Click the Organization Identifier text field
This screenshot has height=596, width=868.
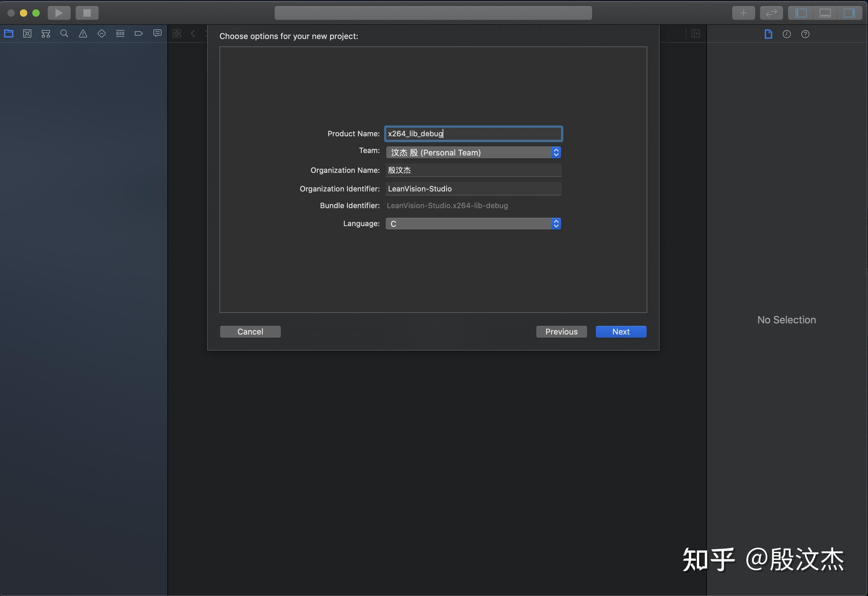click(473, 189)
